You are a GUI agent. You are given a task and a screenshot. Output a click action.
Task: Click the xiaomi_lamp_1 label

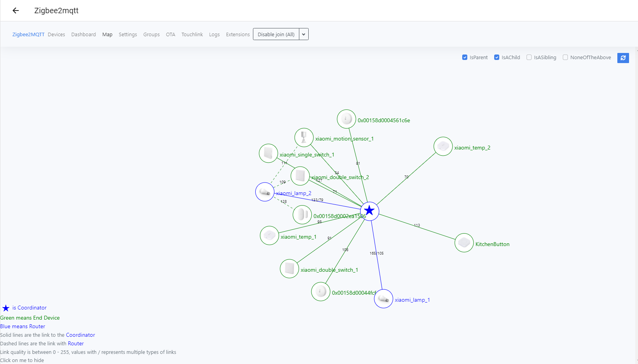[412, 300]
